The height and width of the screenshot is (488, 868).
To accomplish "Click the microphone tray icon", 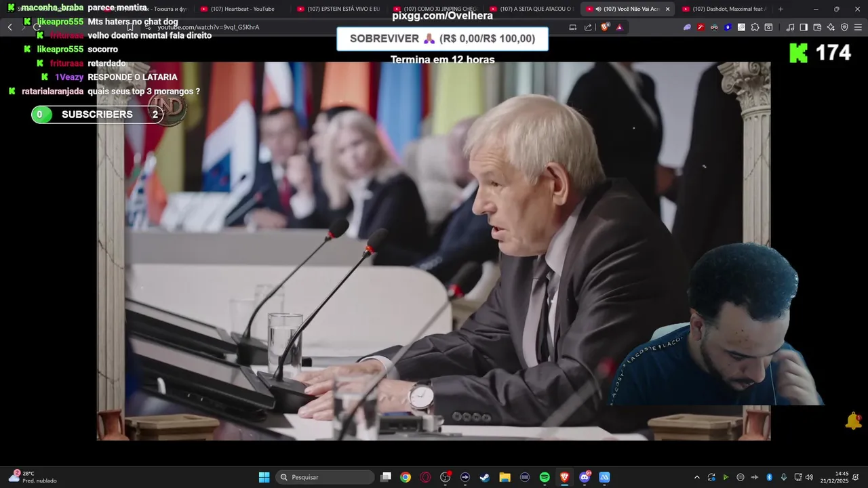I will (x=784, y=477).
